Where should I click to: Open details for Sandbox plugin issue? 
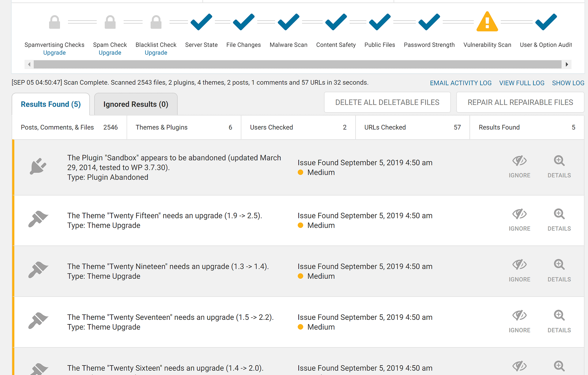point(559,167)
